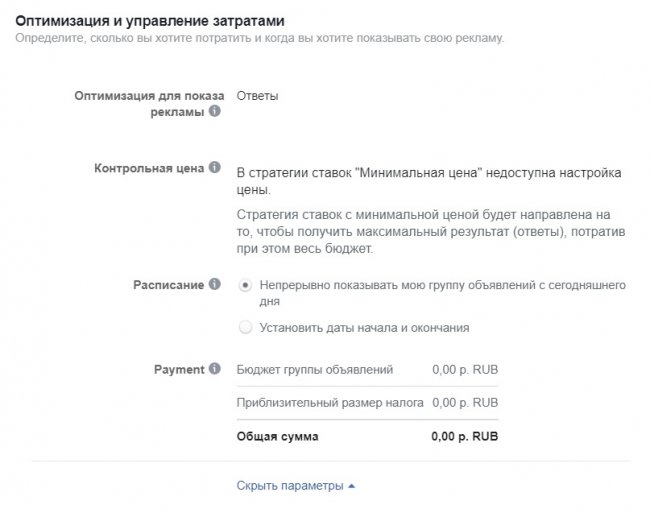The height and width of the screenshot is (513, 650).
Task: Click the Приблизительный размер налога amount
Action: coord(465,403)
